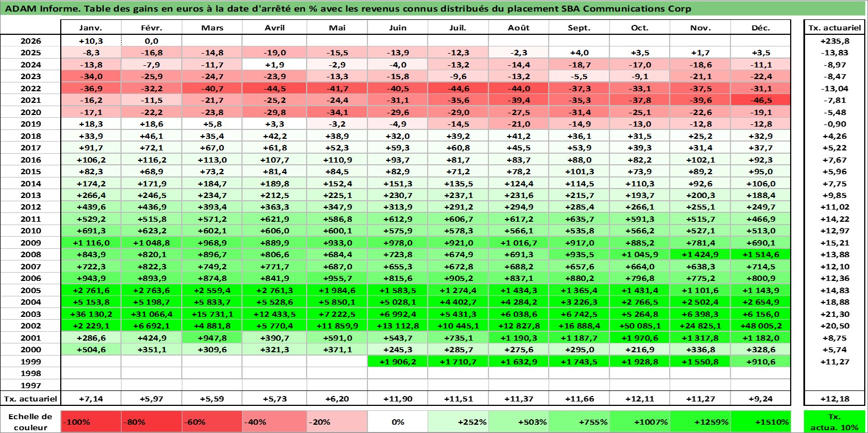Image resolution: width=868 pixels, height=433 pixels.
Task: Click the +235,8 actuarial rate for 2026
Action: [x=834, y=41]
